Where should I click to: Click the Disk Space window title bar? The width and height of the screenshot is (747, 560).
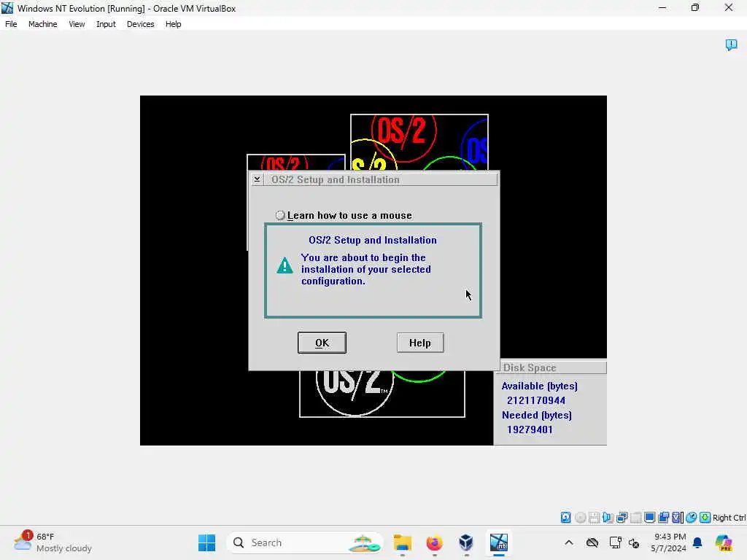[553, 367]
